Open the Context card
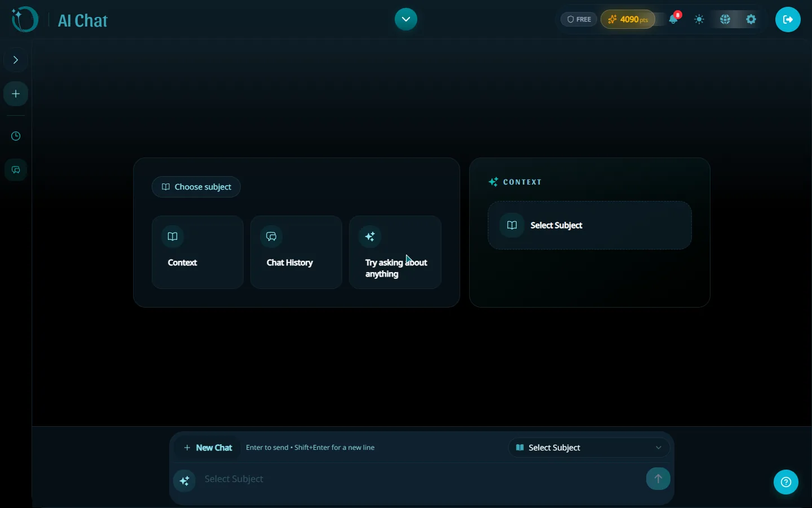The height and width of the screenshot is (508, 812). point(197,252)
